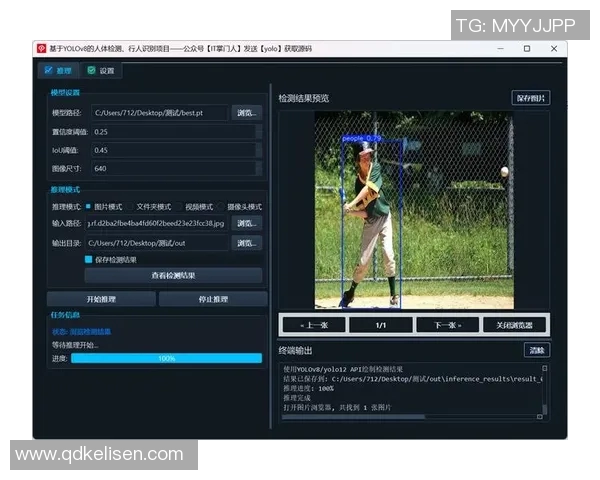Select the 图片模式 radio button
600x480 pixels.
click(x=88, y=206)
